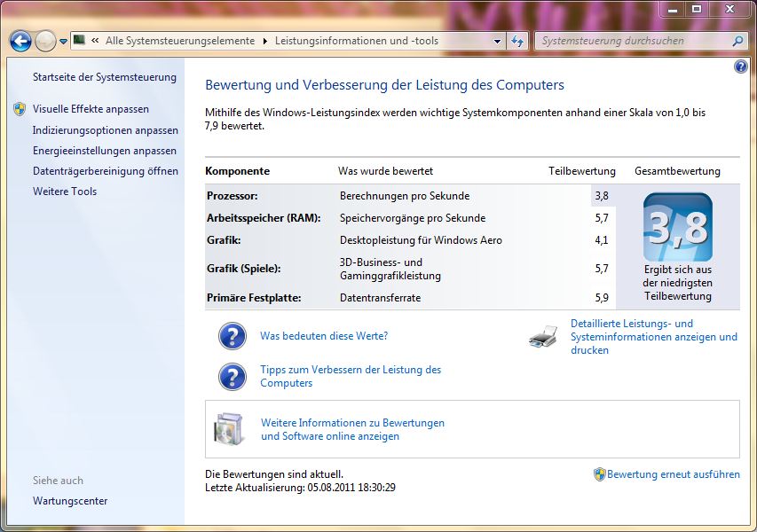The width and height of the screenshot is (757, 532).
Task: Close the window
Action: pos(730,9)
